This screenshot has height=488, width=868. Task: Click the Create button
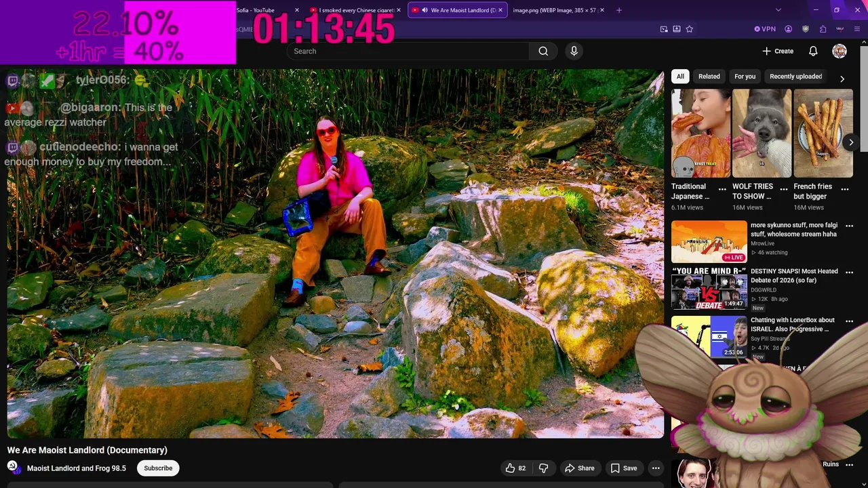tap(778, 51)
